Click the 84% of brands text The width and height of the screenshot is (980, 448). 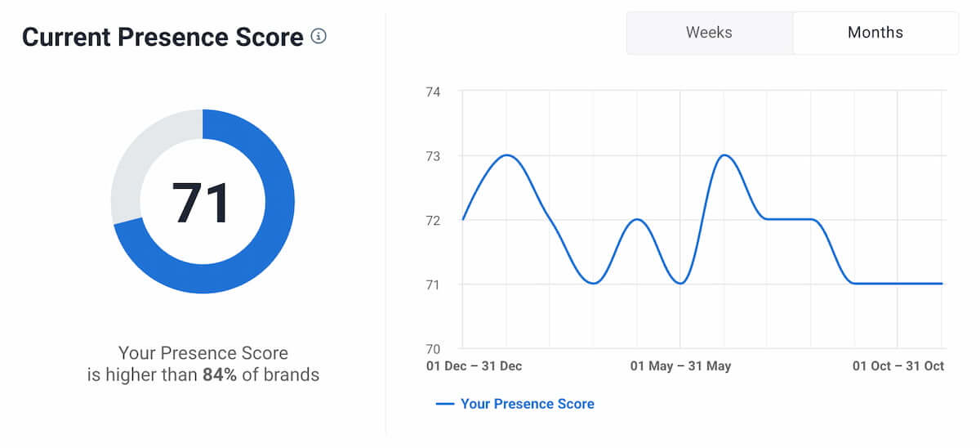261,376
